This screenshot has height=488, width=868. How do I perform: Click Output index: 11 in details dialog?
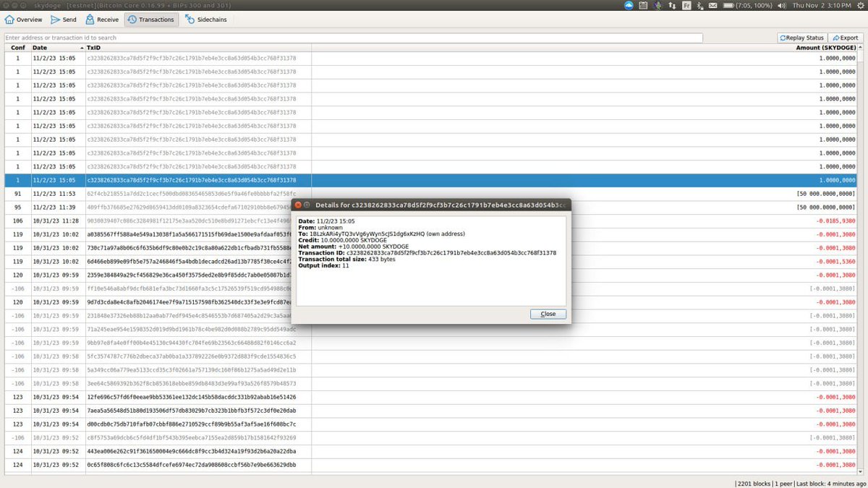tap(324, 265)
